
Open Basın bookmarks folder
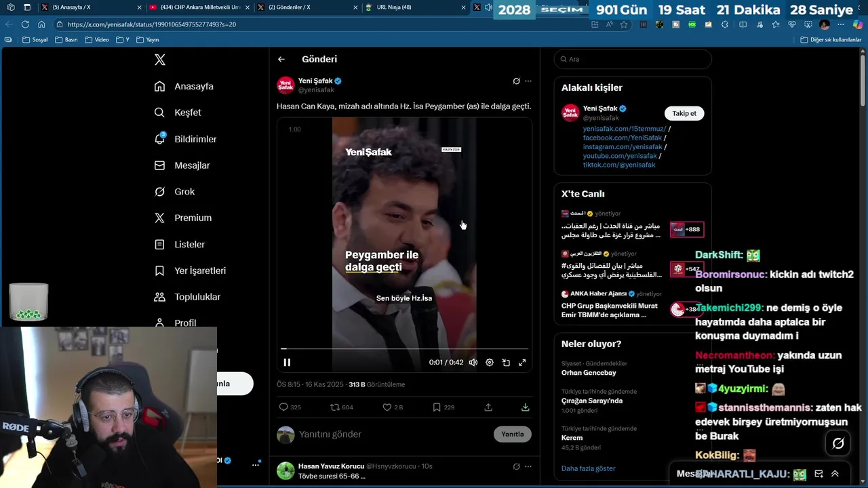[x=66, y=40]
